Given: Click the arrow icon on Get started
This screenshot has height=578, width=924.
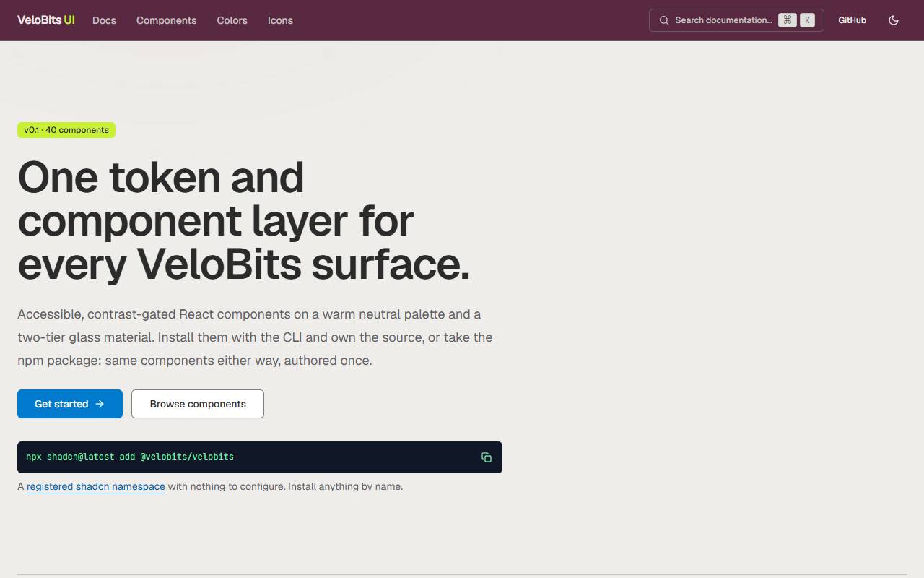Looking at the screenshot, I should pos(100,404).
